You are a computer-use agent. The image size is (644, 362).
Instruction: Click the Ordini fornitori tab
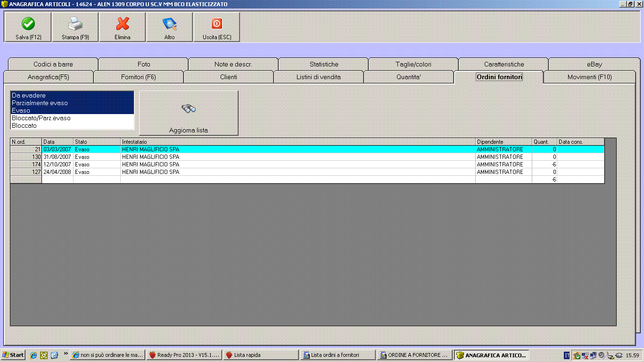pos(499,77)
